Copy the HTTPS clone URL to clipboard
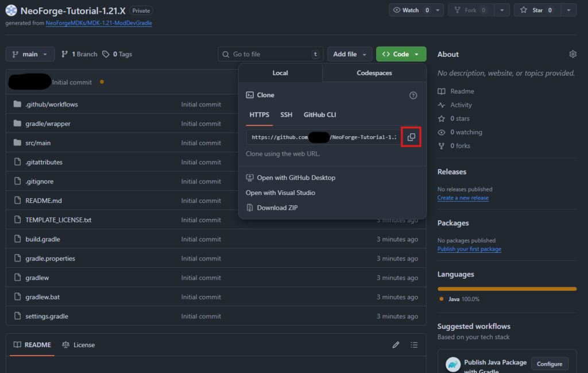 pos(411,137)
